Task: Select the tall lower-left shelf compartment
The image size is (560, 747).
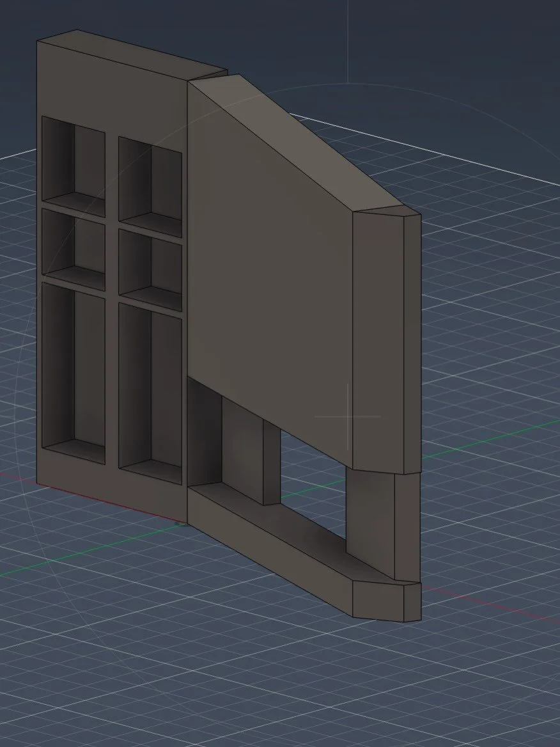Action: pyautogui.click(x=74, y=373)
